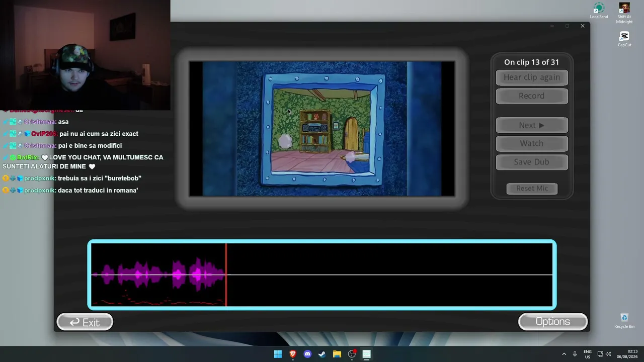The width and height of the screenshot is (644, 362).
Task: Start recording with the Record button
Action: pyautogui.click(x=532, y=96)
